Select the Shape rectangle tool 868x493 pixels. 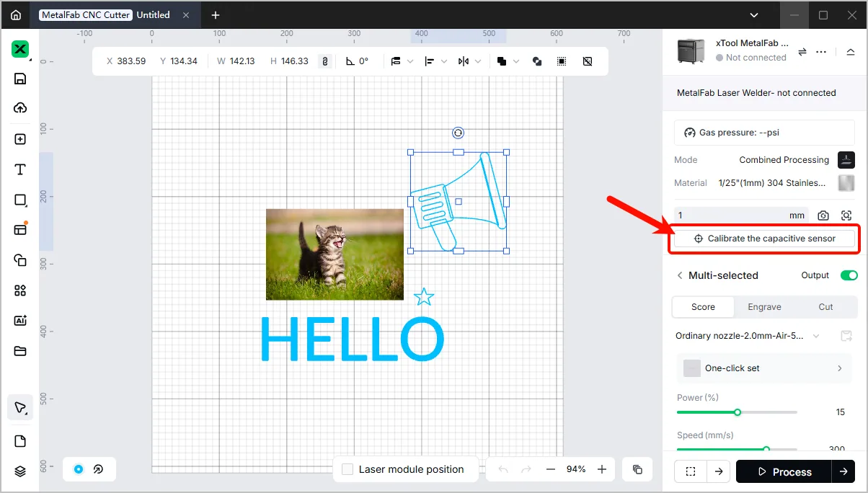click(x=20, y=200)
